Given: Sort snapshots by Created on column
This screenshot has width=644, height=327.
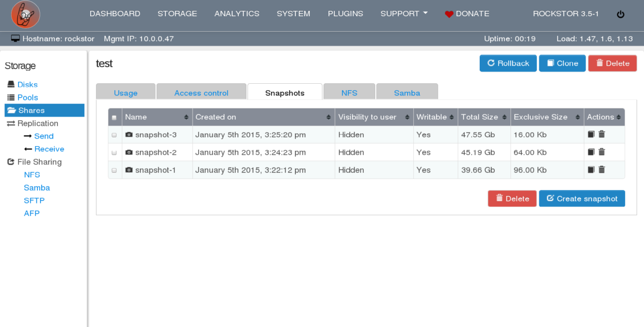Looking at the screenshot, I should (263, 117).
